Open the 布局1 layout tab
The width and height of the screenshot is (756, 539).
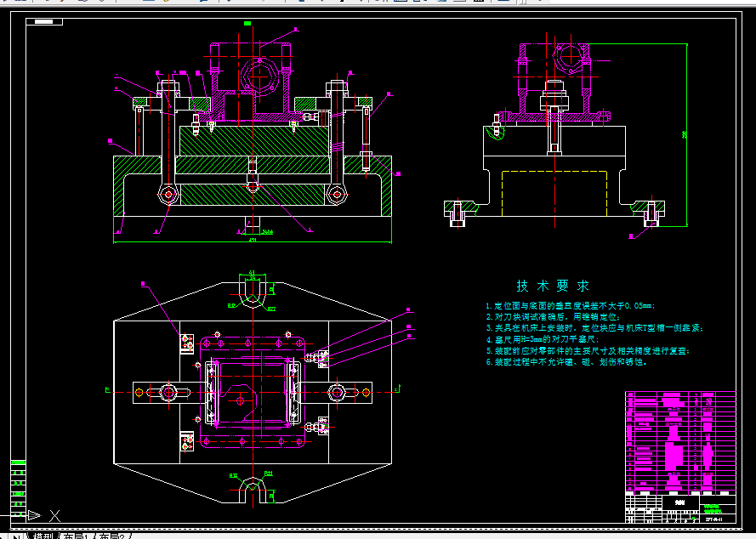coord(76,536)
